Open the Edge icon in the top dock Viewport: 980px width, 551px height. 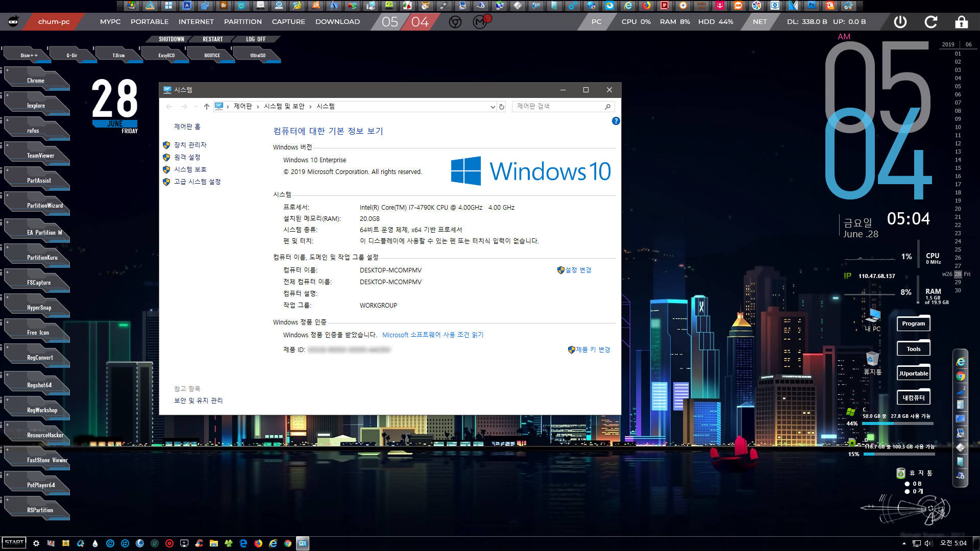tap(628, 6)
